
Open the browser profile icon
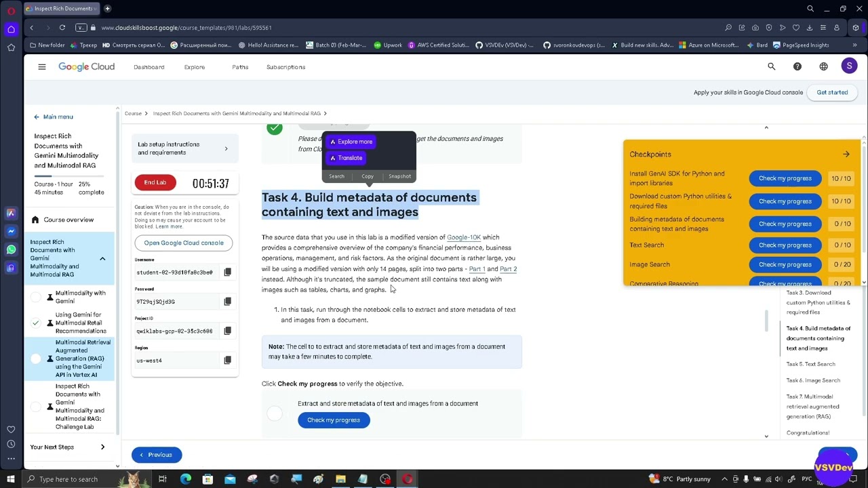[837, 28]
